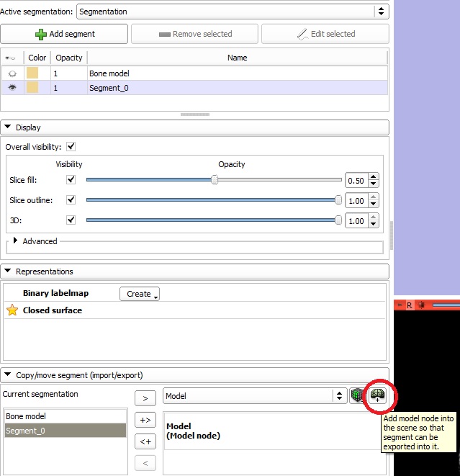460x476 pixels.
Task: Expand the Advanced display section
Action: pos(15,241)
